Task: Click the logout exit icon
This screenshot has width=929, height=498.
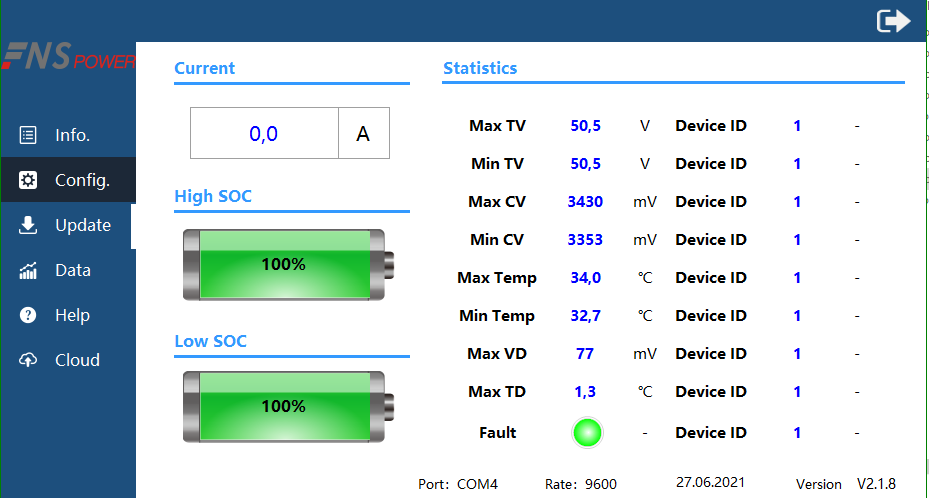Action: [x=893, y=21]
